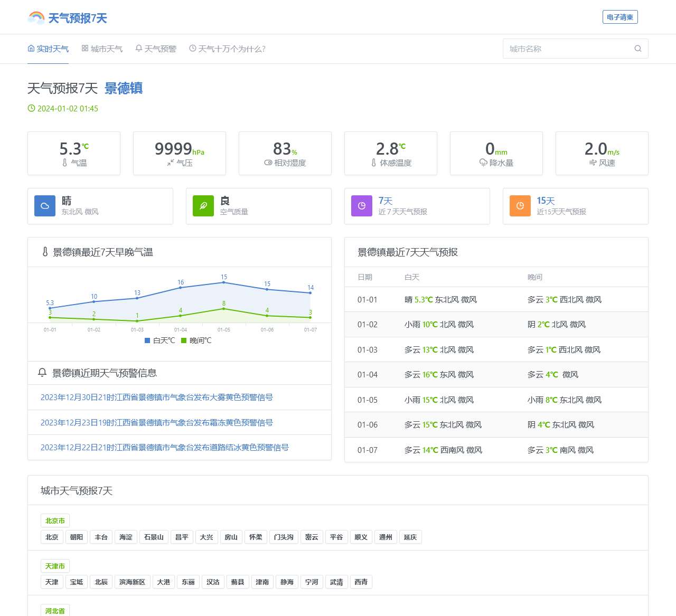Select the 天津市 region tag
Viewport: 676px width, 616px height.
tap(55, 566)
